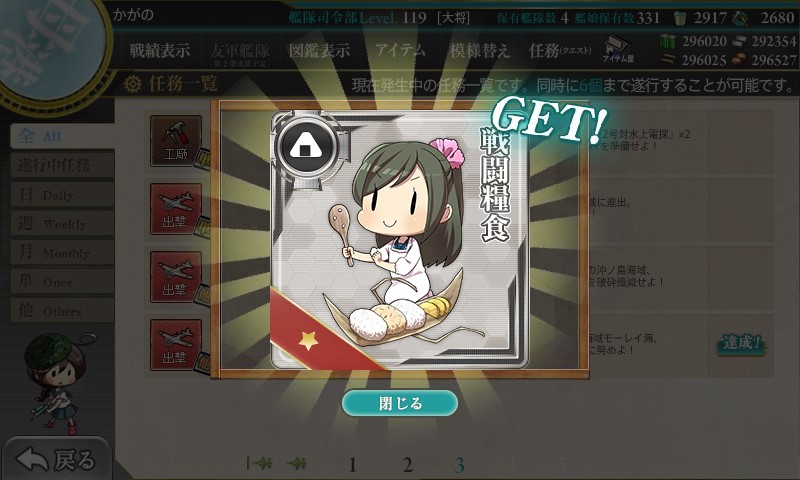
Task: Open the 図鑑表示 encyclopedia tab
Action: pos(319,50)
